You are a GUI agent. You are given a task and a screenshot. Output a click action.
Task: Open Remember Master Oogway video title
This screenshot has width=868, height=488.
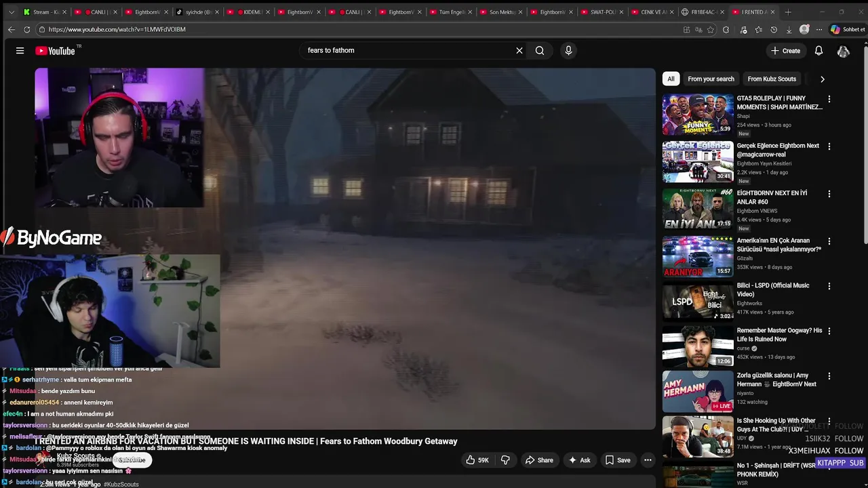pyautogui.click(x=779, y=335)
